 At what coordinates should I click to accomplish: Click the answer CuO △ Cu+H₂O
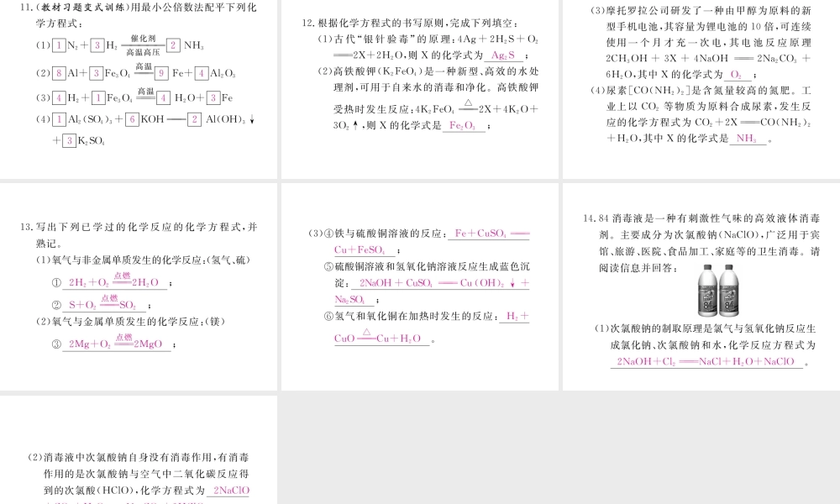[378, 336]
